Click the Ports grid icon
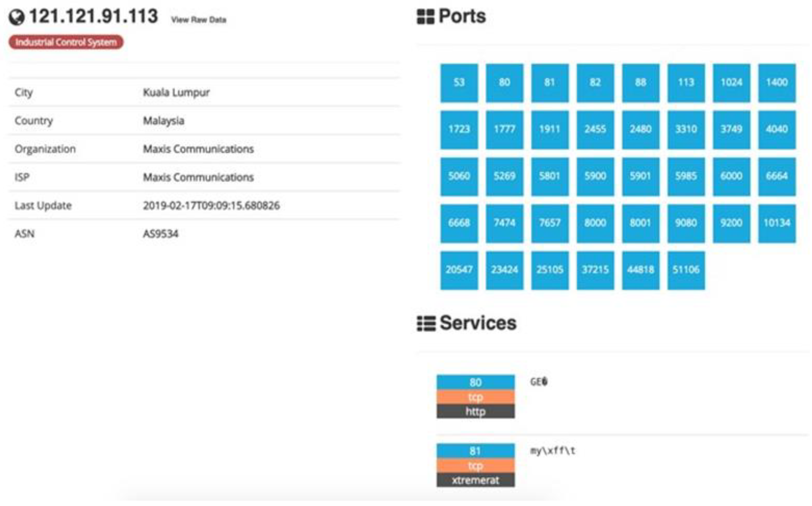This screenshot has height=506, width=812. (x=425, y=16)
